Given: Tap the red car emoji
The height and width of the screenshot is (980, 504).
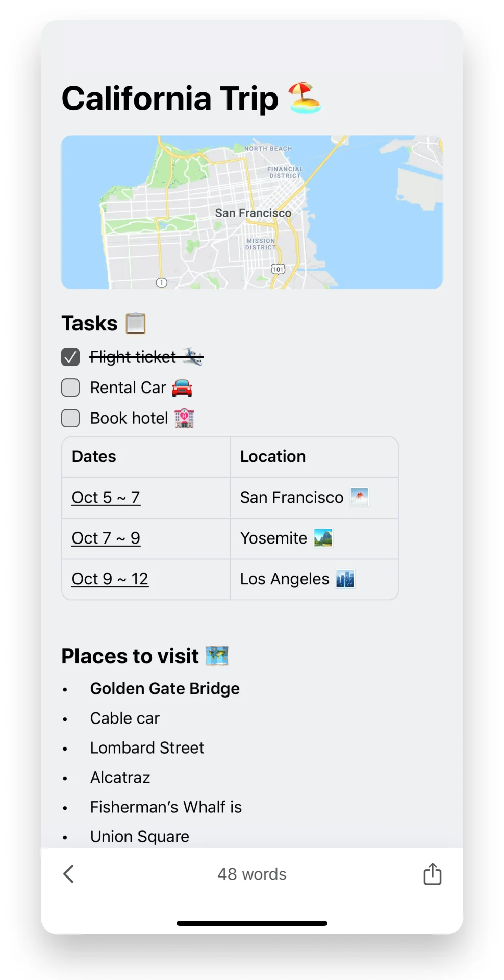Looking at the screenshot, I should click(x=182, y=388).
